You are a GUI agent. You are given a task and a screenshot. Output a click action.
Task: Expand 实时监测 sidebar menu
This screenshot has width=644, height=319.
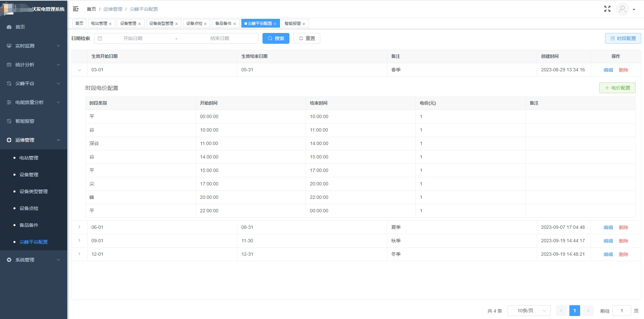(x=34, y=46)
